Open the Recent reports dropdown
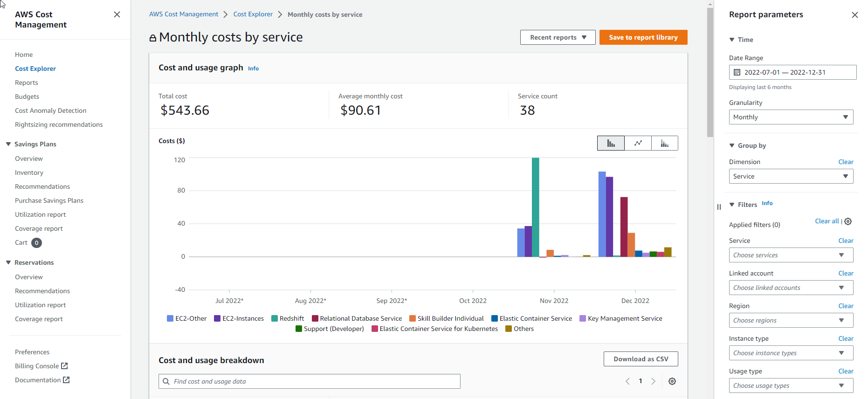The image size is (868, 399). [558, 37]
